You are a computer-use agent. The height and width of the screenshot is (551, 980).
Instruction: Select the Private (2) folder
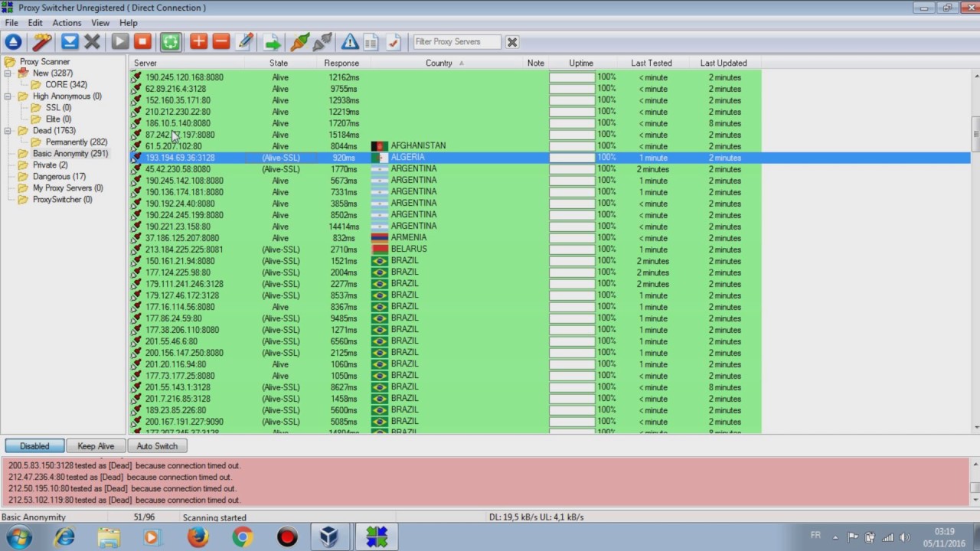pos(50,165)
